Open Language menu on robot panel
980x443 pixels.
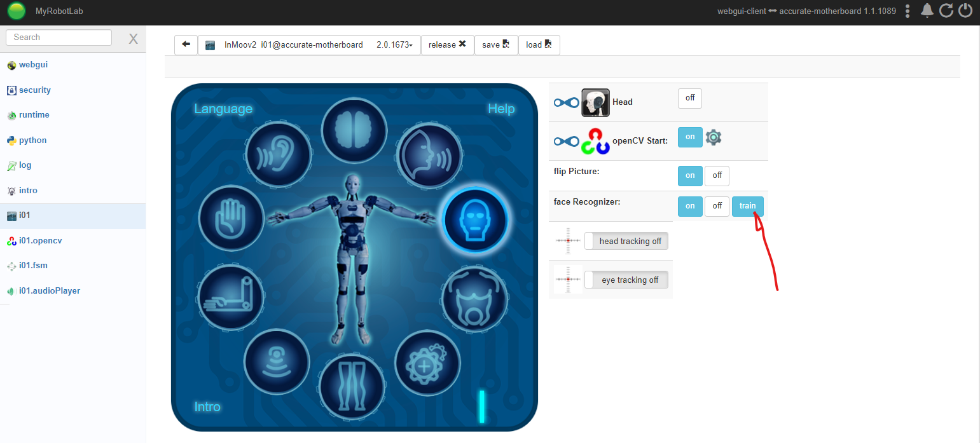(x=223, y=109)
